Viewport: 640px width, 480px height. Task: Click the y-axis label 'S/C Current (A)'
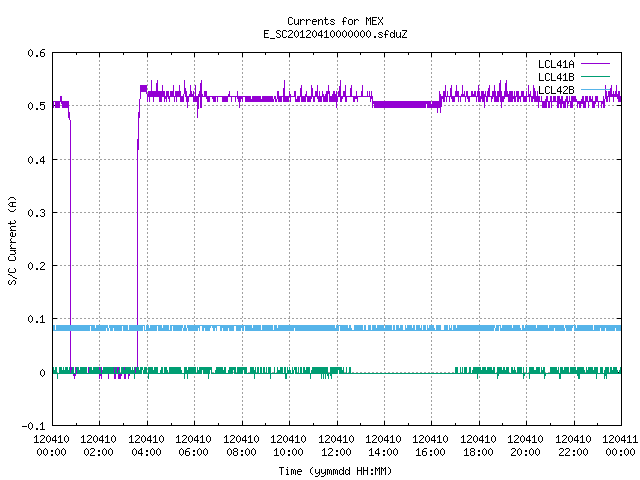13,241
